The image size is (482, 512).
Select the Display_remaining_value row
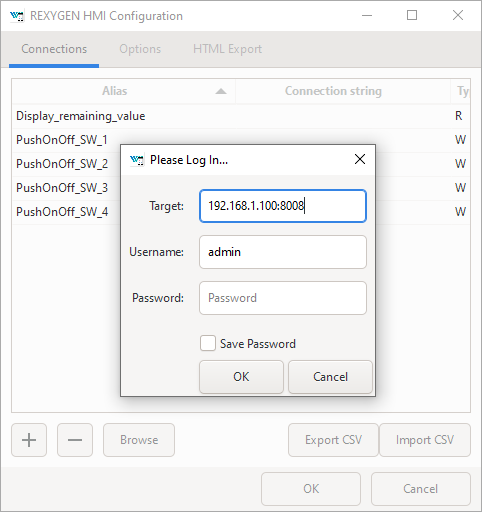tap(241, 116)
